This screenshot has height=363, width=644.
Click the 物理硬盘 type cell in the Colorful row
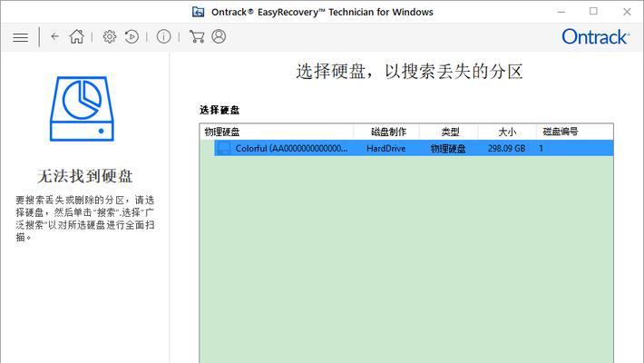pos(448,149)
